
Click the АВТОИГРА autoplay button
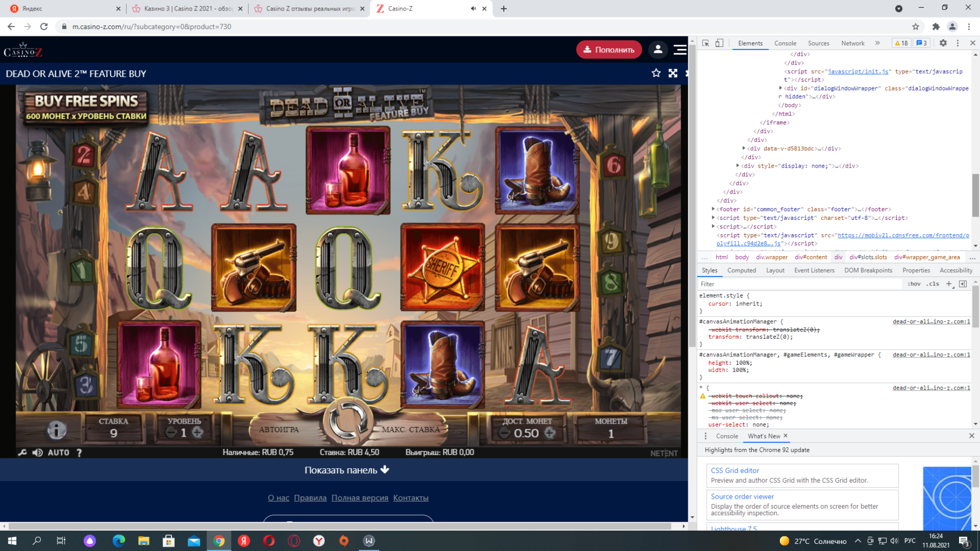pos(279,429)
